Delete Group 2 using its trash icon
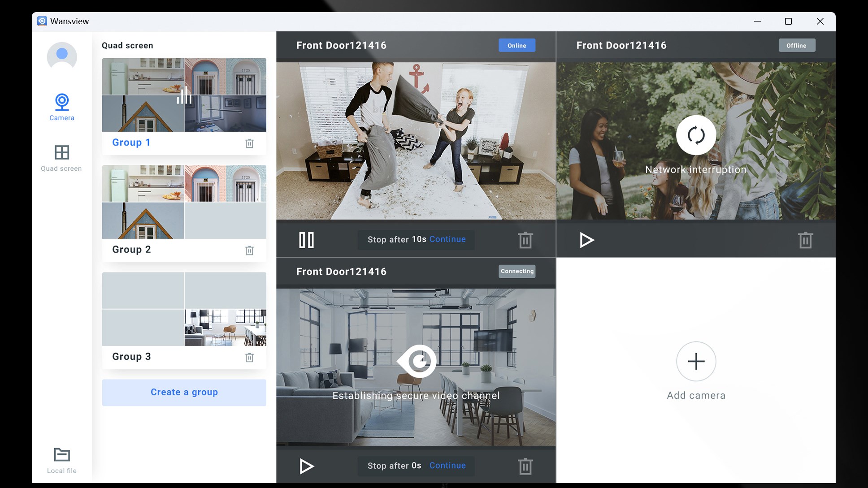Screen dimensions: 868x488 pyautogui.click(x=250, y=250)
